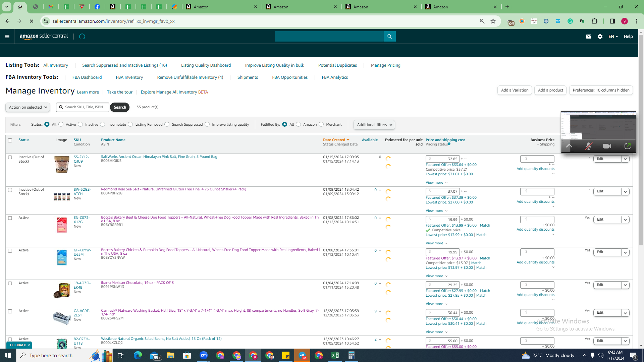Open a new browser tab
The width and height of the screenshot is (644, 362).
pyautogui.click(x=507, y=7)
